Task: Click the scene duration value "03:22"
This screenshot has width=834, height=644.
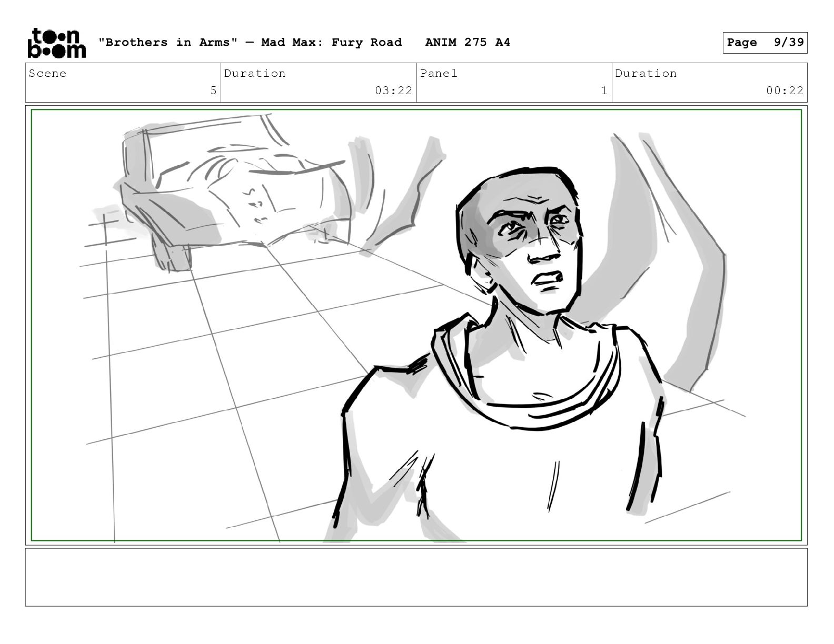Action: [393, 90]
